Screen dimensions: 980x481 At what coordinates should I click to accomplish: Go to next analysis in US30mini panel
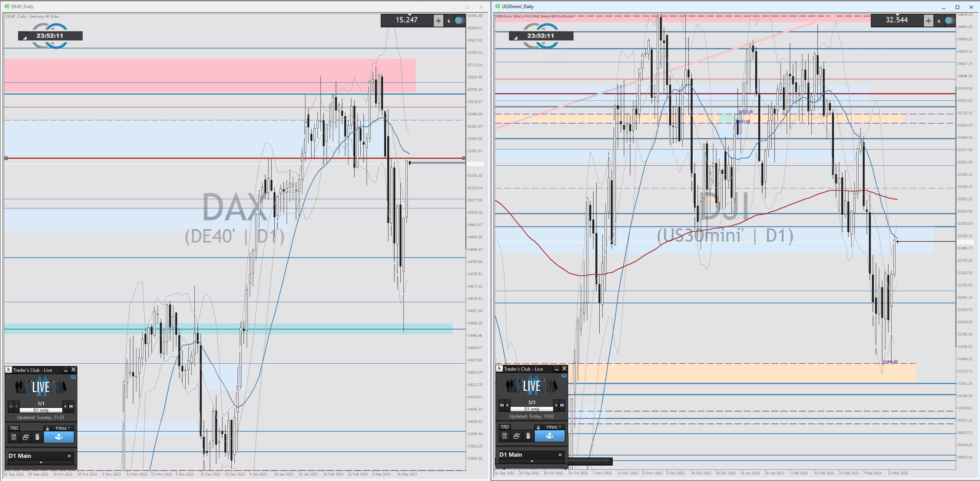pos(556,405)
